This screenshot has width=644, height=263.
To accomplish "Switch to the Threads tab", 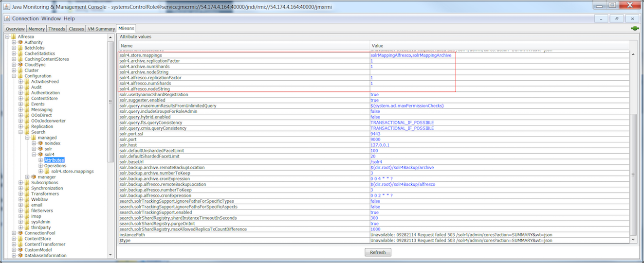I will 57,29.
